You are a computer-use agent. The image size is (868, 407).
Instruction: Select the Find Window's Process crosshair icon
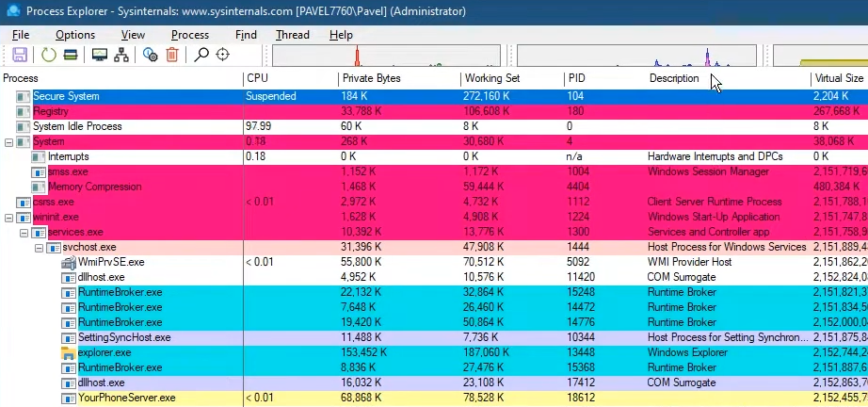[x=222, y=55]
